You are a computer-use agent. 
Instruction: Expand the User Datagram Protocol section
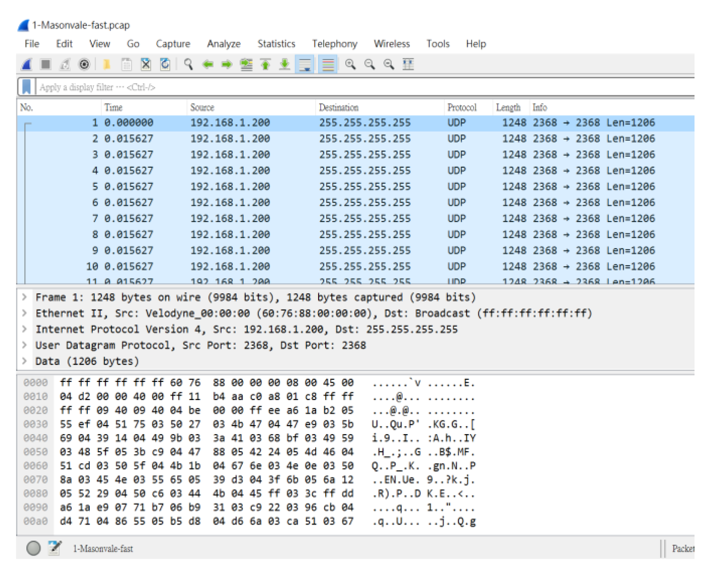[24, 345]
